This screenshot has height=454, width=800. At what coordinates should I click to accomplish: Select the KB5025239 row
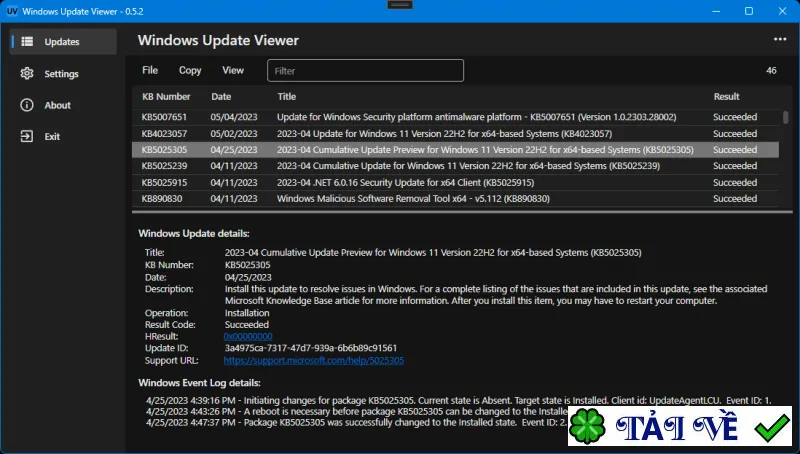(x=455, y=166)
